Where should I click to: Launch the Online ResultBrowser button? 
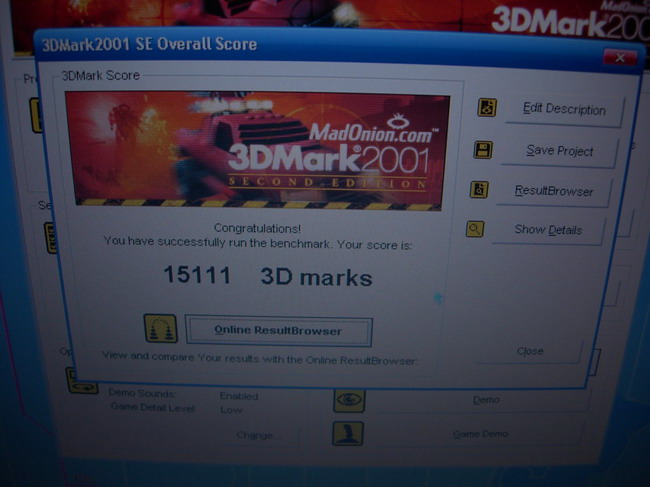[278, 331]
